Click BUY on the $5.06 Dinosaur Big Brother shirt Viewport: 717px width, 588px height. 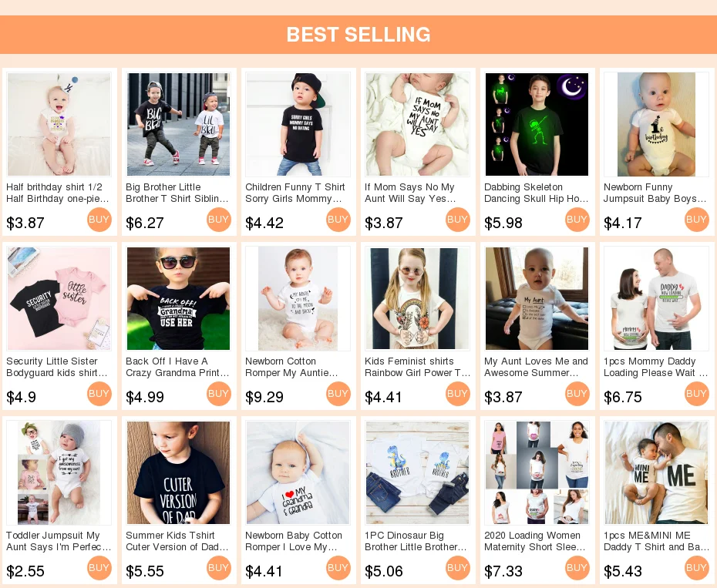tap(457, 568)
